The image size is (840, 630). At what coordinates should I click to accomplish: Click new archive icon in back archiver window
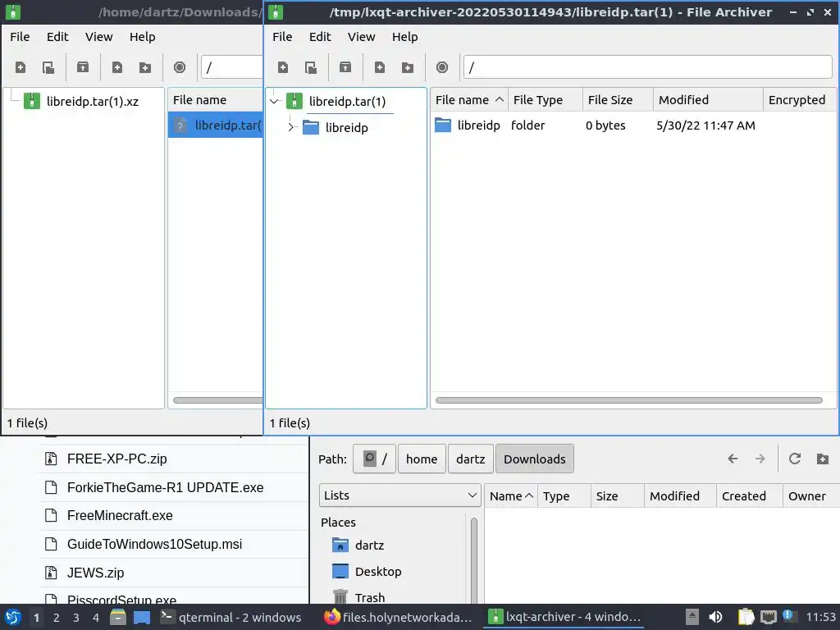(x=21, y=67)
